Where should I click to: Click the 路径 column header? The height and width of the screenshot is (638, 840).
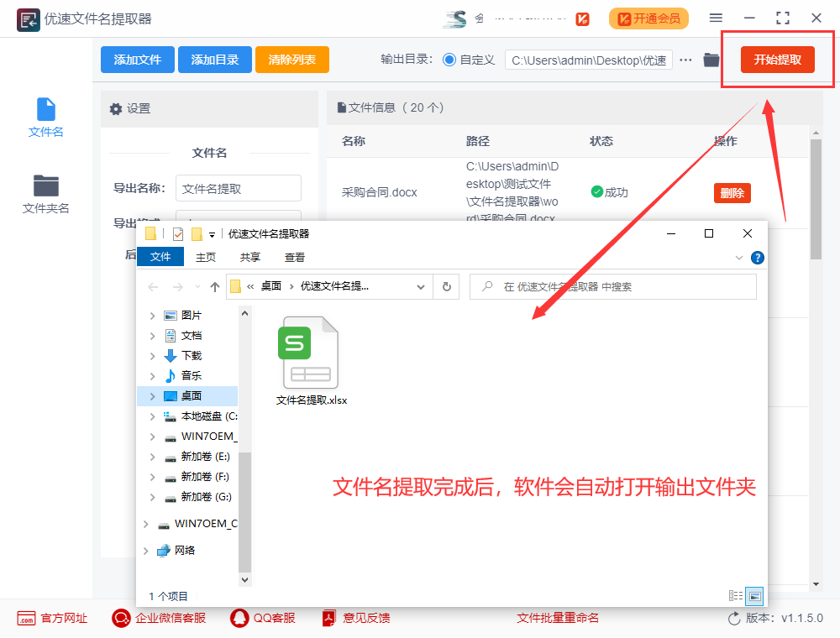point(478,141)
